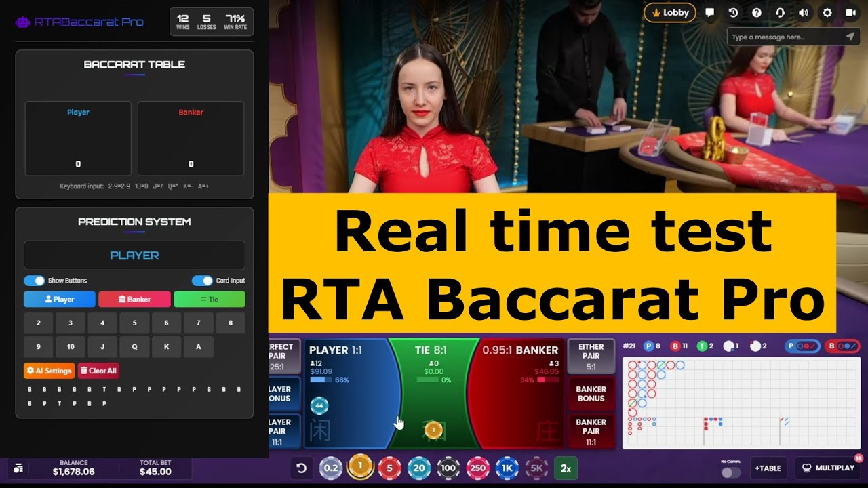Click the 1 chip on Tie area
868x488 pixels.
tap(433, 429)
